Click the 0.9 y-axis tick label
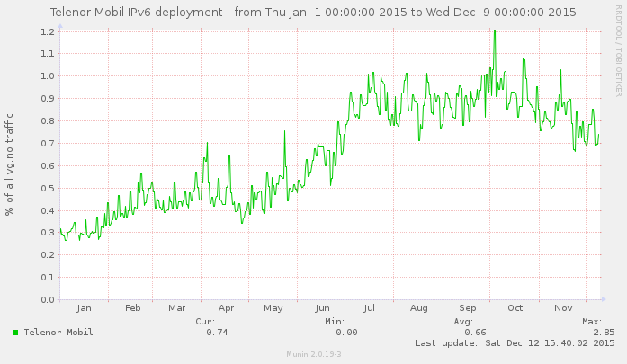627x364 pixels. coord(48,98)
